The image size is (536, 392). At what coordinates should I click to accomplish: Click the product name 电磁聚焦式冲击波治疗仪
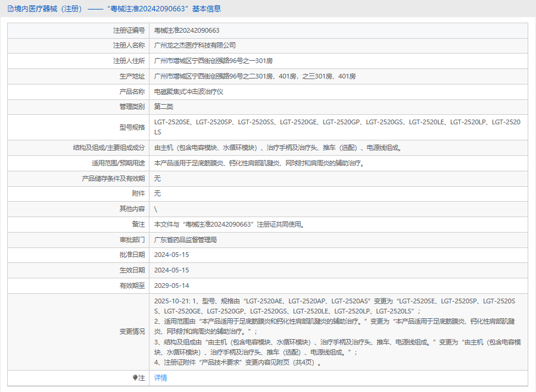pyautogui.click(x=189, y=92)
